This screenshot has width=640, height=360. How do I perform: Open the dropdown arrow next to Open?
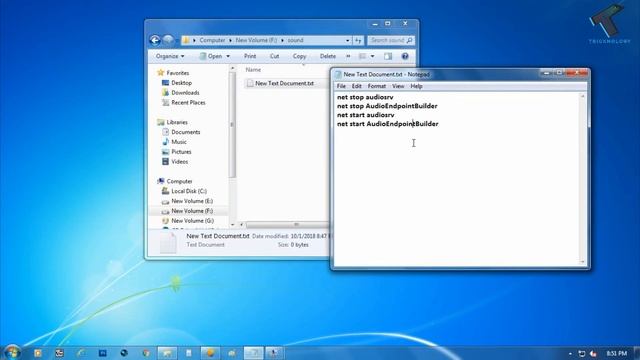pyautogui.click(x=228, y=56)
